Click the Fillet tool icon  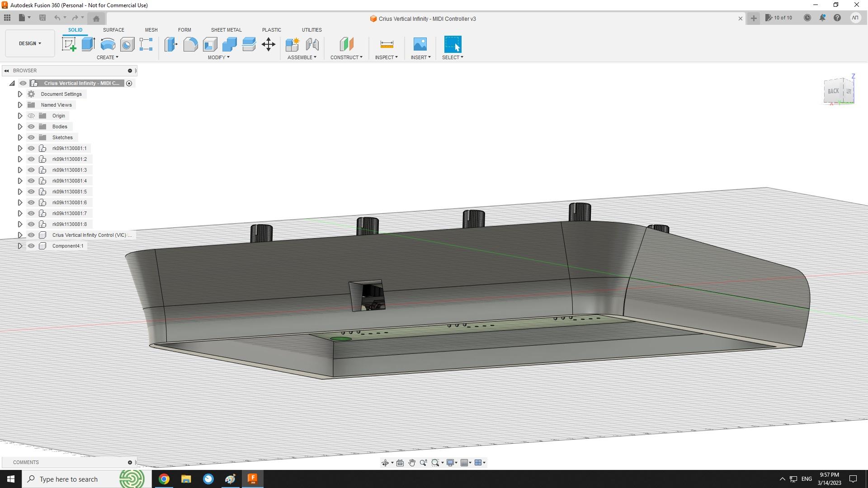tap(190, 44)
